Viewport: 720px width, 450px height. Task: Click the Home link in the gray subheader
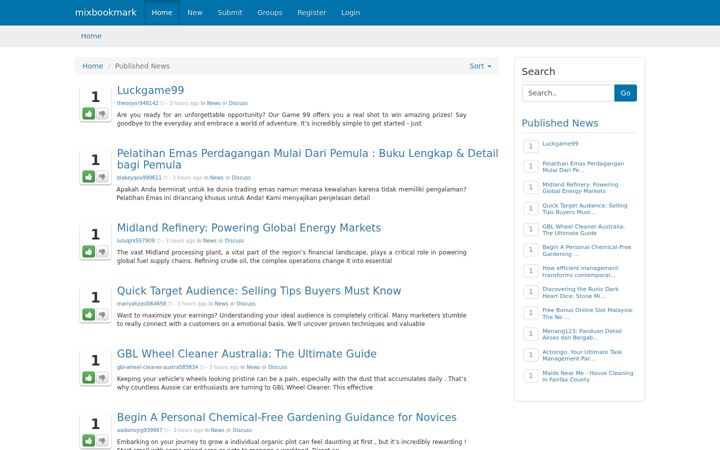(x=91, y=36)
